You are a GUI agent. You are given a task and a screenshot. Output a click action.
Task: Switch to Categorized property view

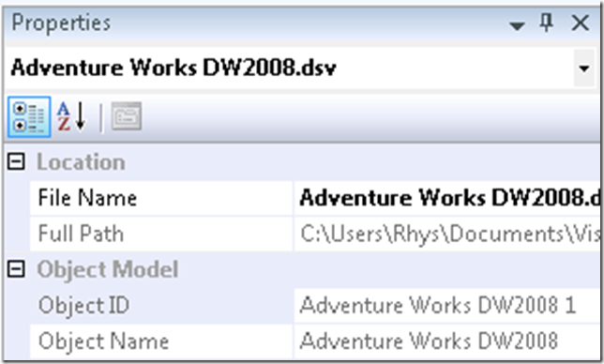click(x=29, y=117)
